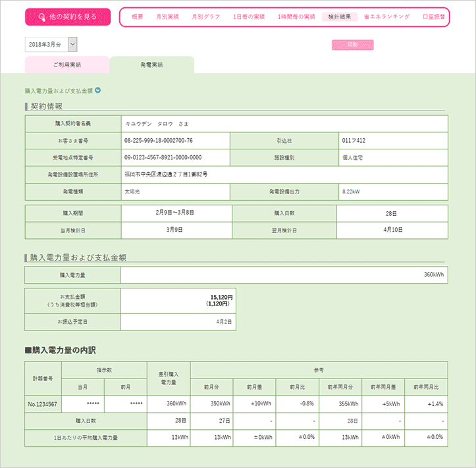
Task: Click the 発電設備設置場所住所 row label
Action: [73, 174]
